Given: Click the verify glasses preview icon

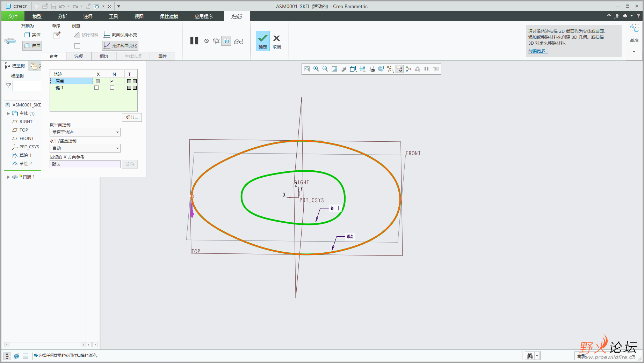Looking at the screenshot, I should tap(239, 42).
